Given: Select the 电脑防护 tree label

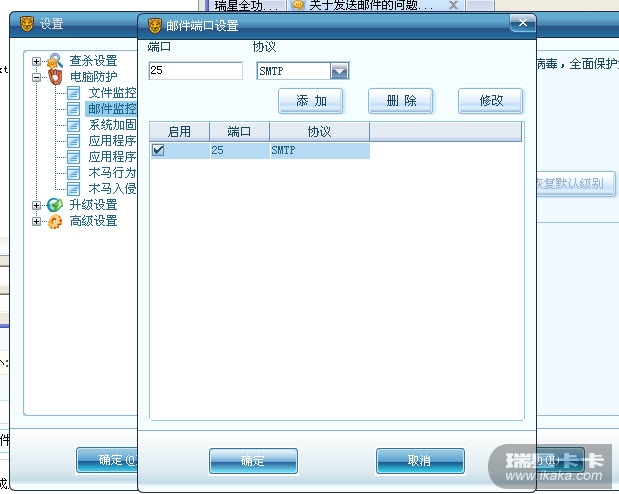Looking at the screenshot, I should click(x=94, y=77).
